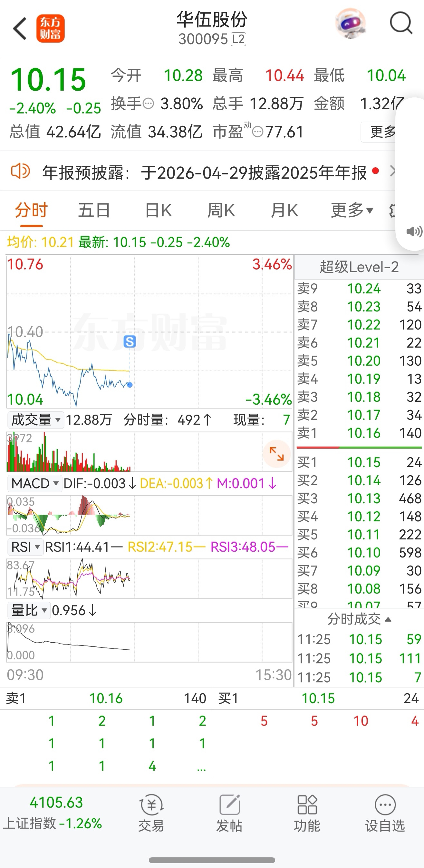Select the 买8 10.08 order row
This screenshot has height=868, width=424.
pyautogui.click(x=359, y=589)
